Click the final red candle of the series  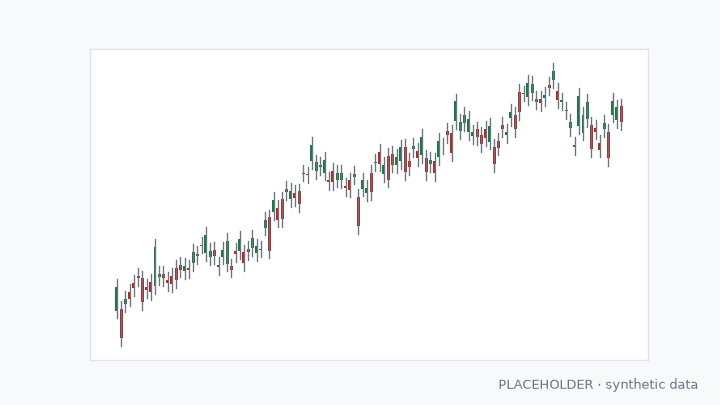[621, 114]
